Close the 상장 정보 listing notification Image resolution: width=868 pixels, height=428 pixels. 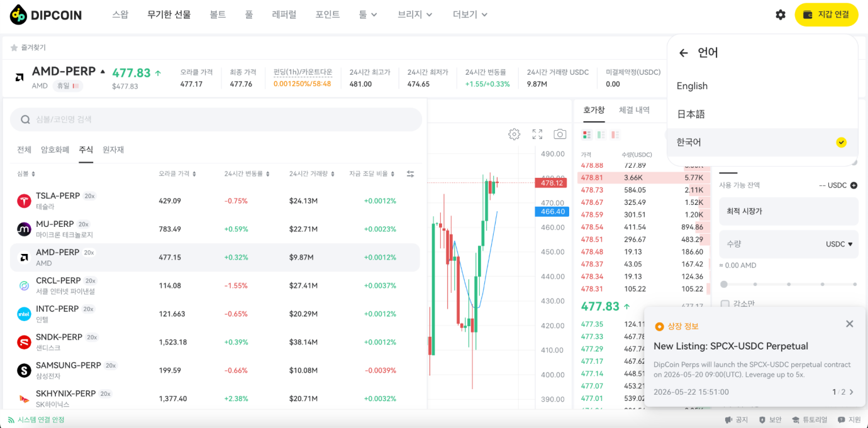pyautogui.click(x=850, y=324)
